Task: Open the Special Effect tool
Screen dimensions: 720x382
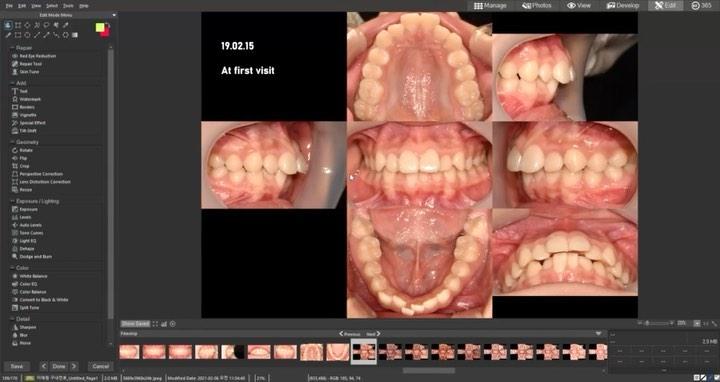Action: pos(28,123)
